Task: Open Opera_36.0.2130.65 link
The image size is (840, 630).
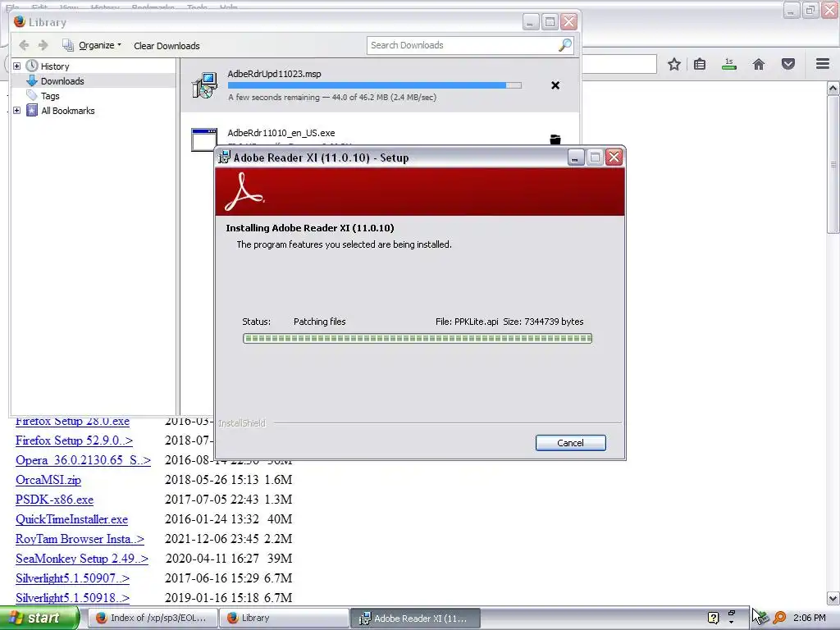Action: (83, 460)
